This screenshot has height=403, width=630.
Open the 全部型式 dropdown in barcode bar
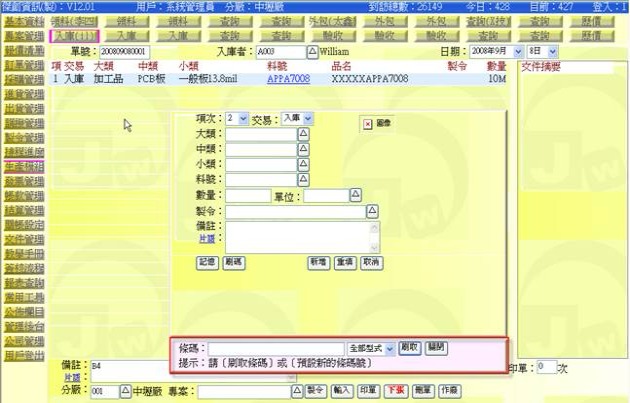tap(390, 348)
